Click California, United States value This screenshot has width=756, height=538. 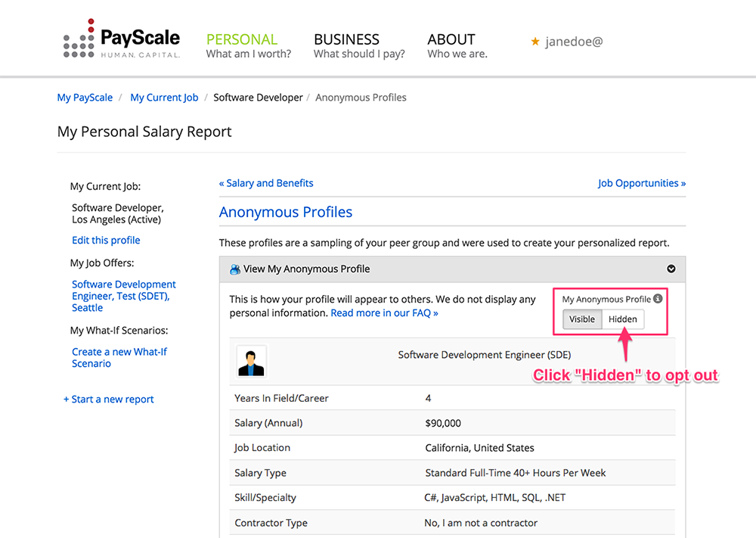(480, 448)
